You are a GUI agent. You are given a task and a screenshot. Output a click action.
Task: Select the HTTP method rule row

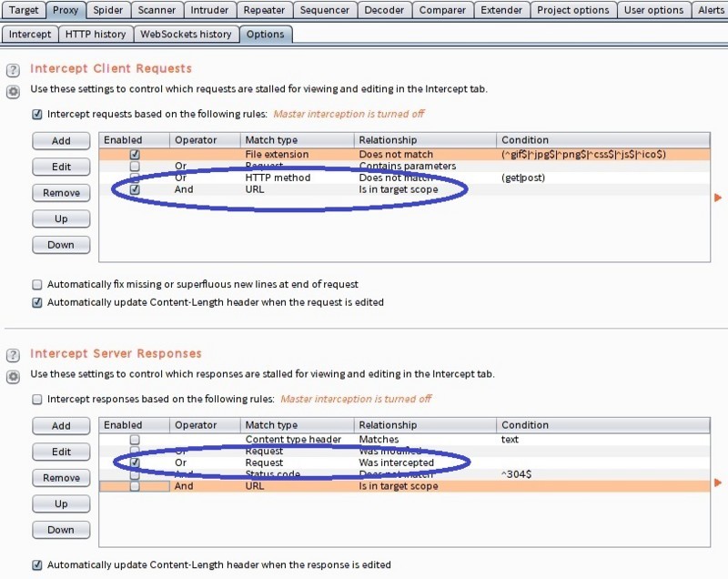tap(404, 178)
